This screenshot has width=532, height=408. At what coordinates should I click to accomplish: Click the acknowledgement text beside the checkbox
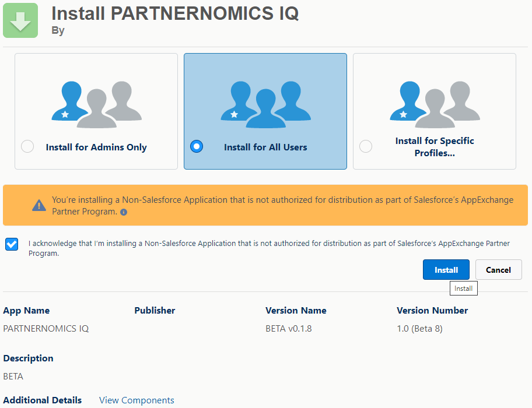point(269,248)
